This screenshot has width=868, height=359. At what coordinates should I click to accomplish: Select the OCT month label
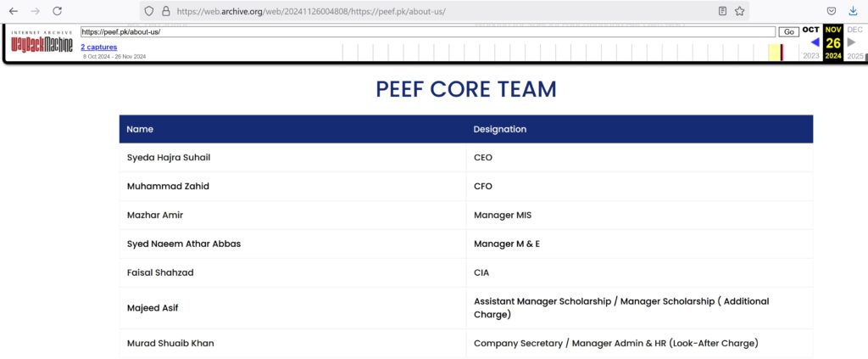(x=810, y=30)
